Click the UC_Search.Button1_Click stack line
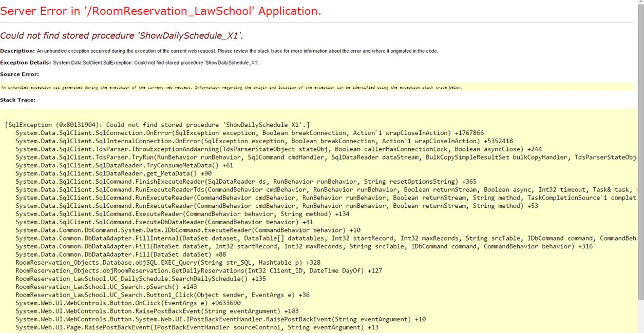The width and height of the screenshot is (644, 333). 162,295
